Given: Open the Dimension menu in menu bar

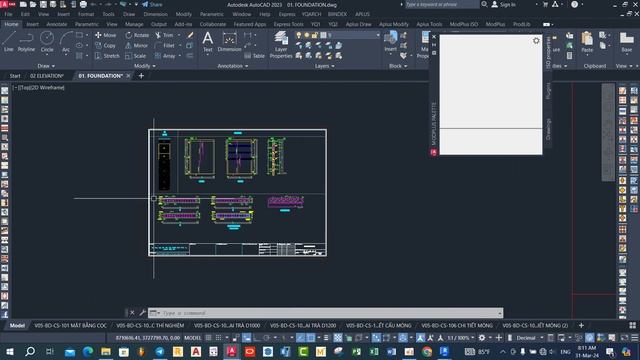Looking at the screenshot, I should pos(155,14).
